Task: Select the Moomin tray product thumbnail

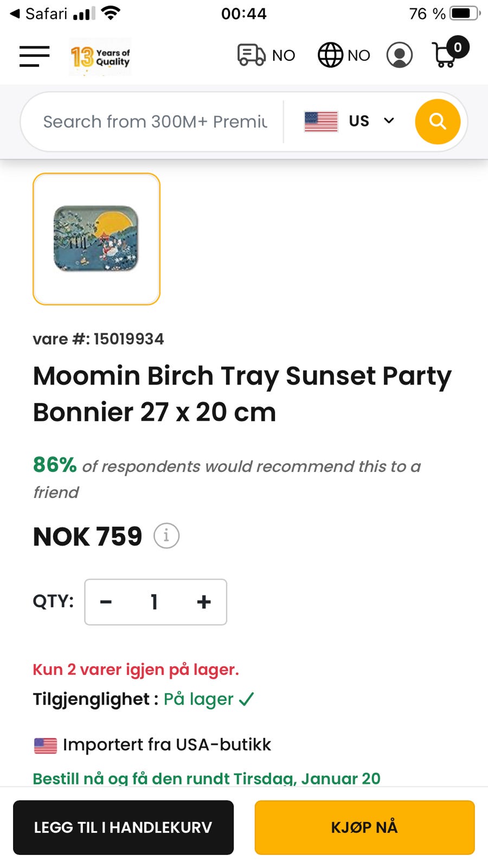Action: [97, 239]
